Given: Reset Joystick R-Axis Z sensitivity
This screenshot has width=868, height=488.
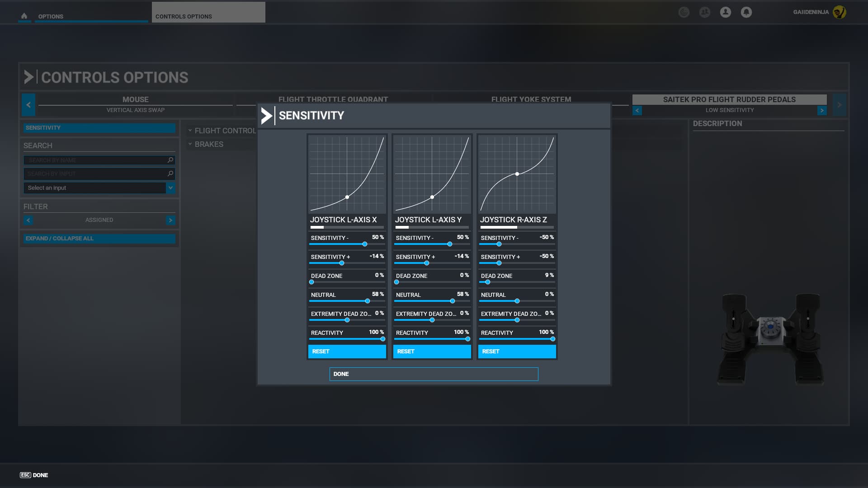Looking at the screenshot, I should pos(517,351).
